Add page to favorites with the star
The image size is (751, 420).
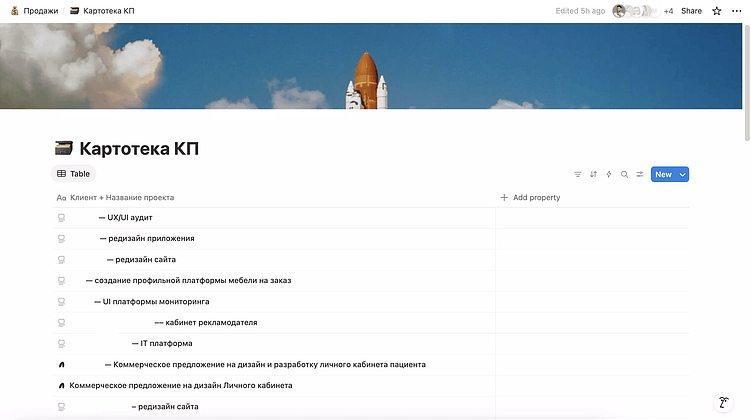tap(717, 11)
